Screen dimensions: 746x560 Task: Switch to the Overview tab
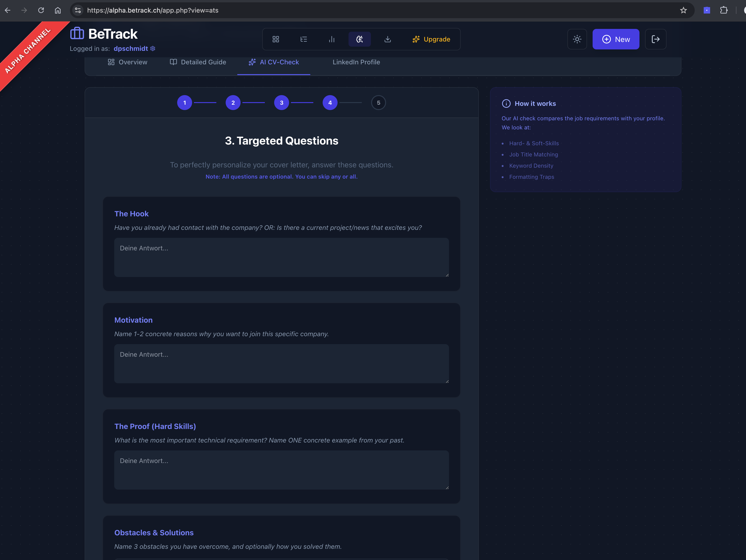click(127, 62)
